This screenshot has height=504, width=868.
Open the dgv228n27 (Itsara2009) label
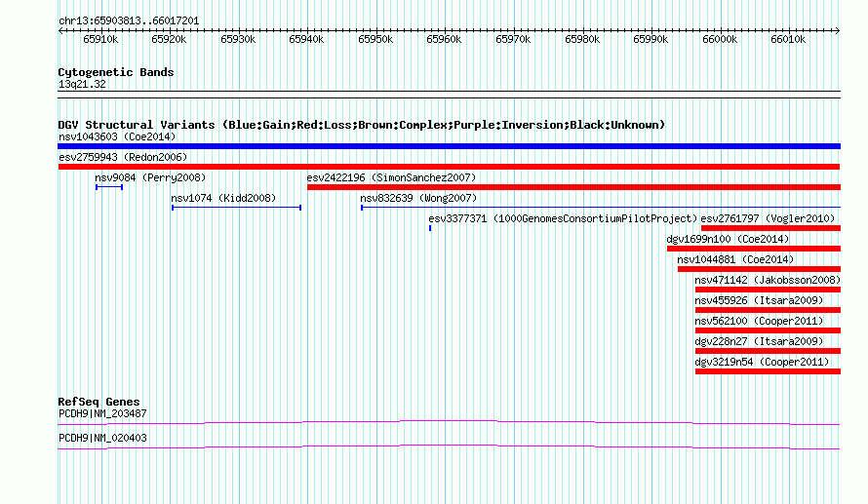tap(759, 341)
